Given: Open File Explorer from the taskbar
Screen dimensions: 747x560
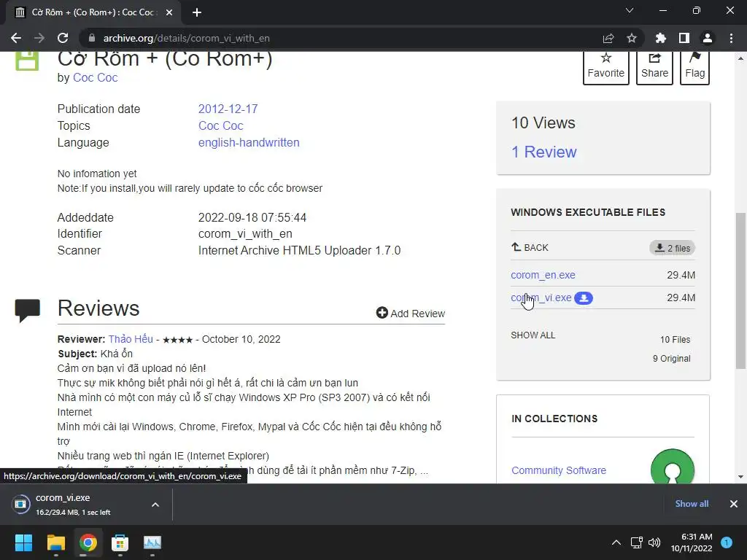Looking at the screenshot, I should click(x=55, y=542).
